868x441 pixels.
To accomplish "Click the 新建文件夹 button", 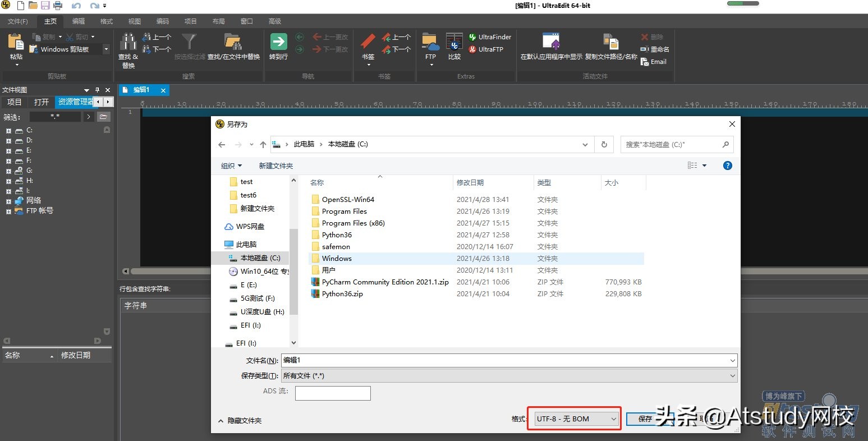I will (x=275, y=166).
